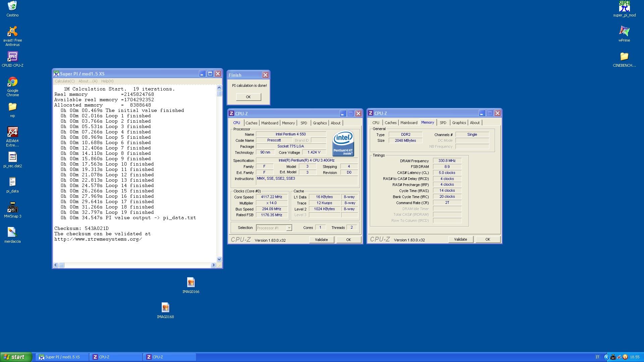This screenshot has height=362, width=644.
Task: Launch AIDA64 Extreme shortcut
Action: pyautogui.click(x=12, y=137)
